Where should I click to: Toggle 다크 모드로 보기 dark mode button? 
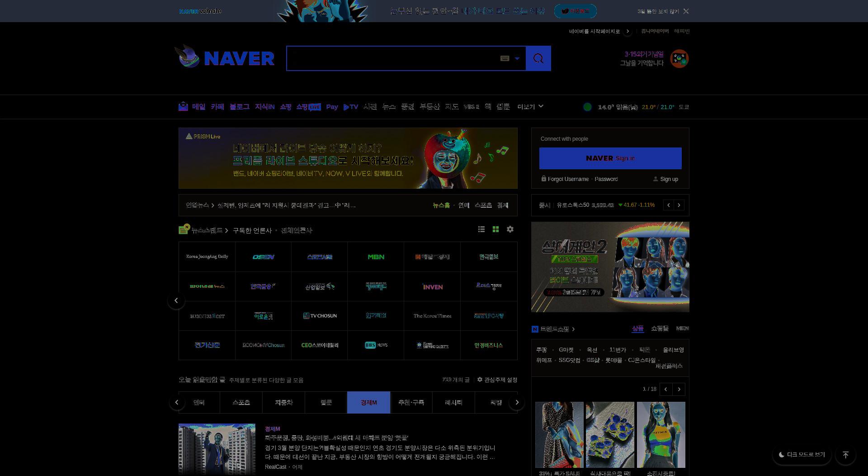point(802,455)
